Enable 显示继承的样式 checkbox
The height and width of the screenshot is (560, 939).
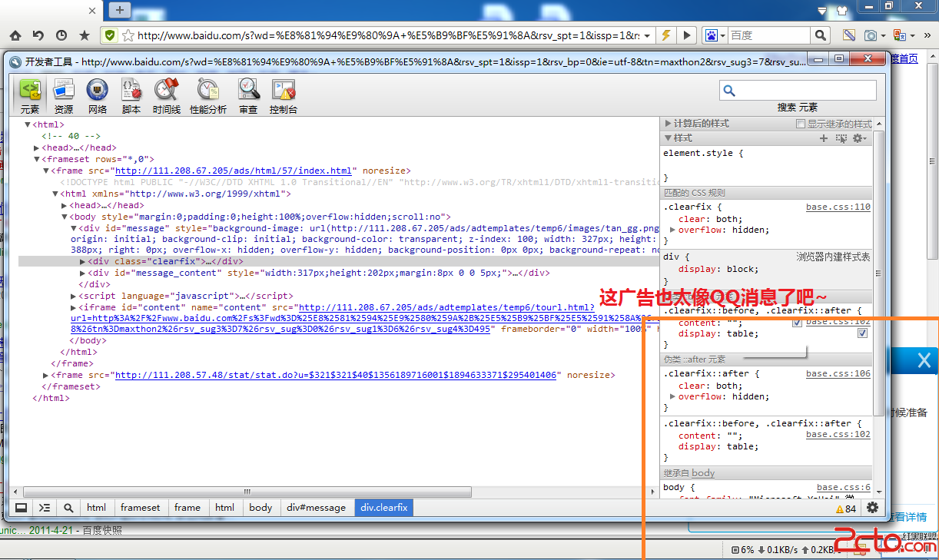coord(801,124)
